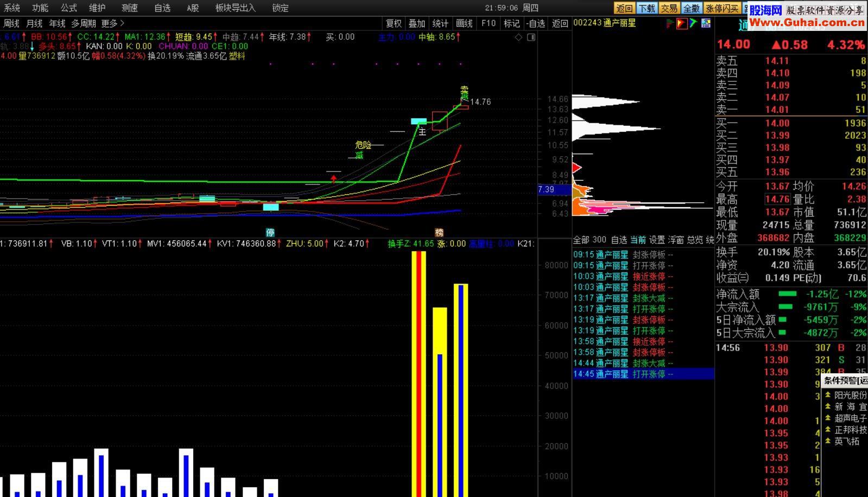Select the 当前 tab in alerts panel
Screen dimensions: 868x497
click(x=638, y=239)
